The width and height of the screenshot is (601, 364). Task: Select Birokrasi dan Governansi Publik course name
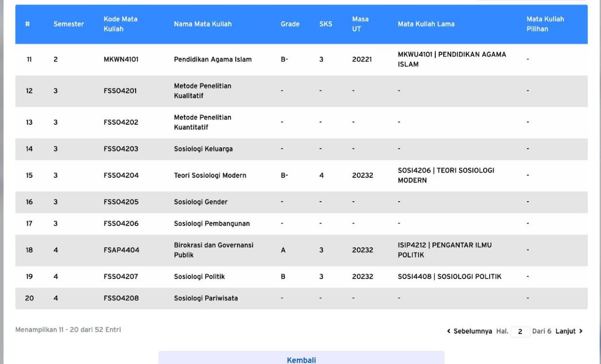(214, 250)
